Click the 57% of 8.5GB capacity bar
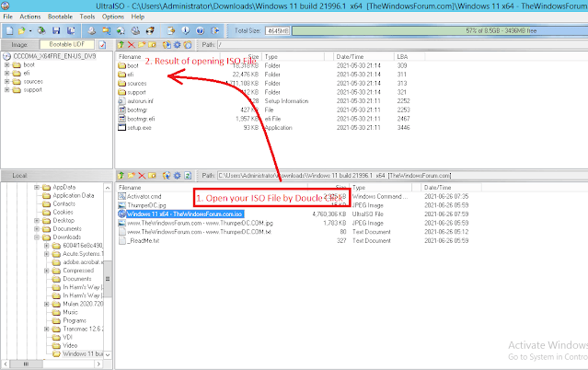Image resolution: width=588 pixels, height=370 pixels. click(x=440, y=30)
